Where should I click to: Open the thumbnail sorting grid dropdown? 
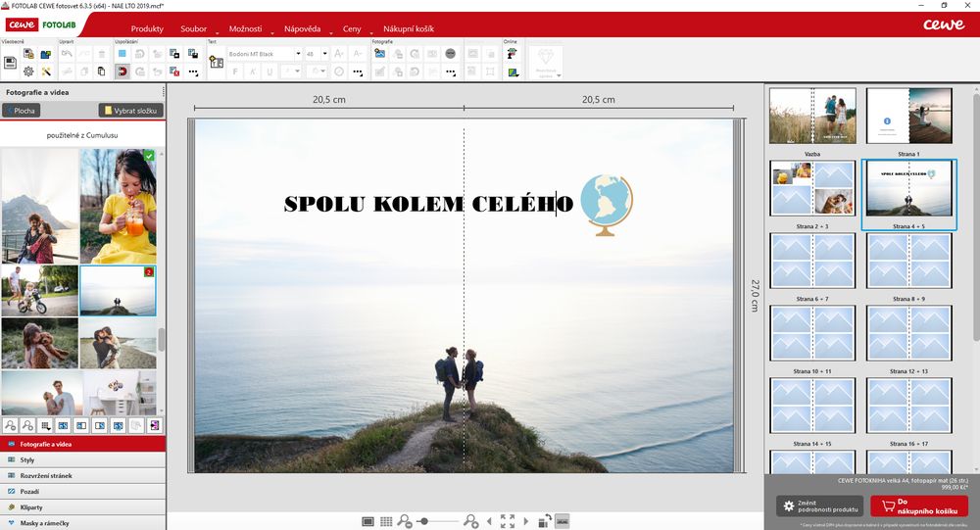point(46,425)
